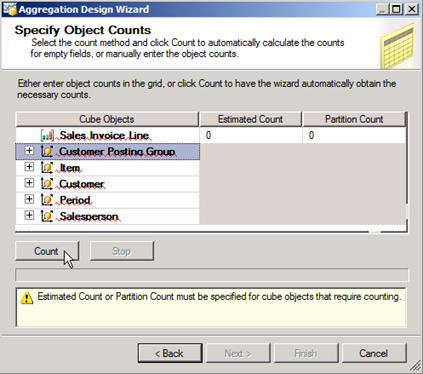
Task: Click the Item dimension icon
Action: click(x=47, y=167)
